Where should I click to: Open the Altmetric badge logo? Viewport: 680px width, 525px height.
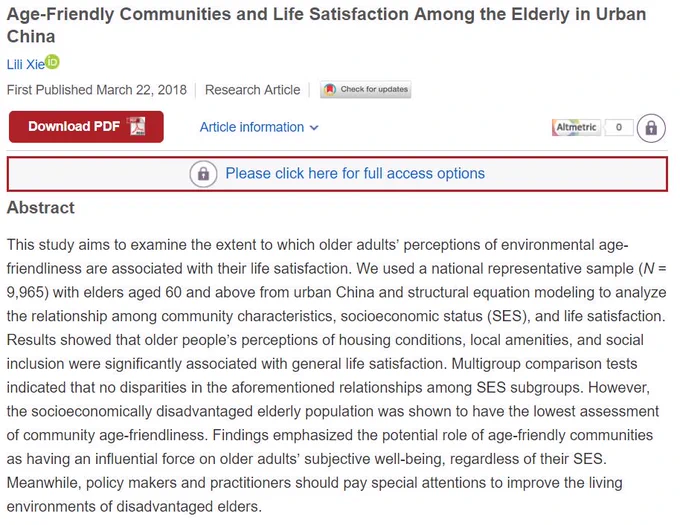tap(576, 127)
